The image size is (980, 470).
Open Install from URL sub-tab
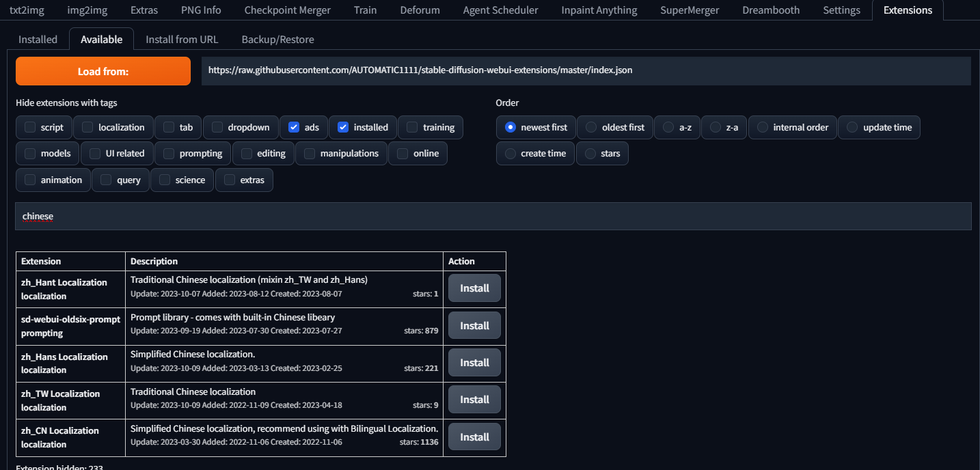tap(182, 39)
